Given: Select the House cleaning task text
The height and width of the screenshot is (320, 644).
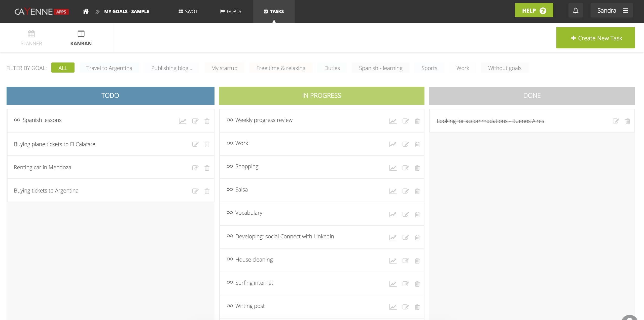Looking at the screenshot, I should coord(254,260).
